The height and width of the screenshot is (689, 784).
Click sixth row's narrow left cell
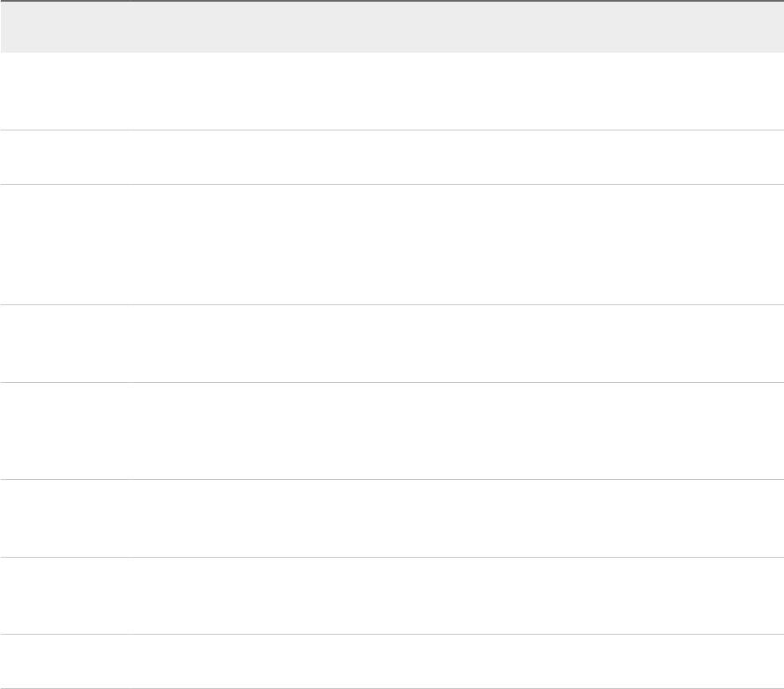pyautogui.click(x=65, y=518)
